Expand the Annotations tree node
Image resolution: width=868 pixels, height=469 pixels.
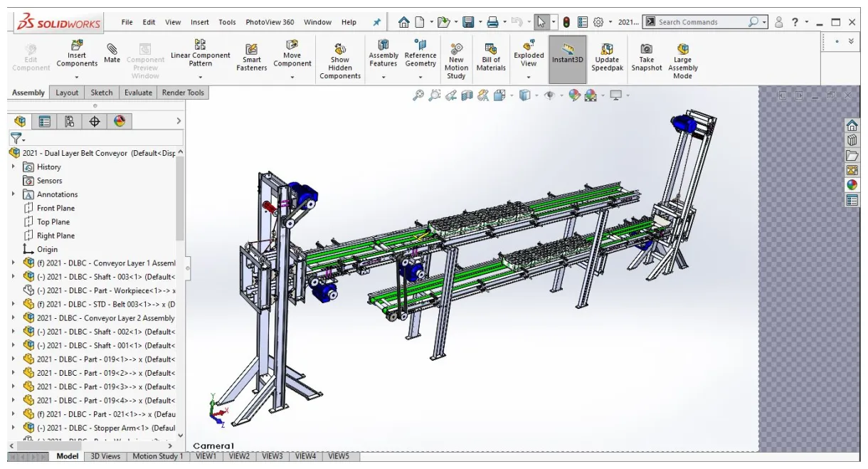[14, 194]
